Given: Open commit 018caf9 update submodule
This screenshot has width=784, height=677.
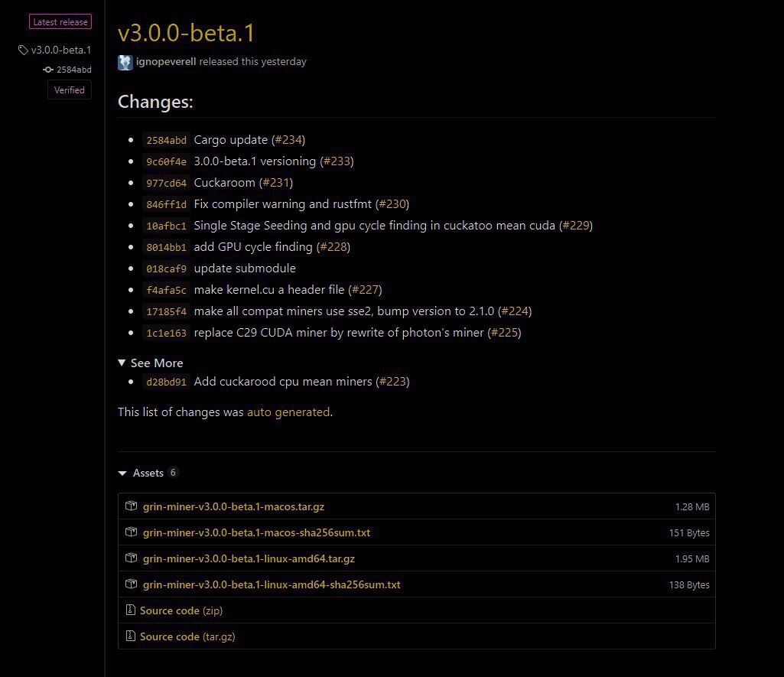Looking at the screenshot, I should (166, 269).
